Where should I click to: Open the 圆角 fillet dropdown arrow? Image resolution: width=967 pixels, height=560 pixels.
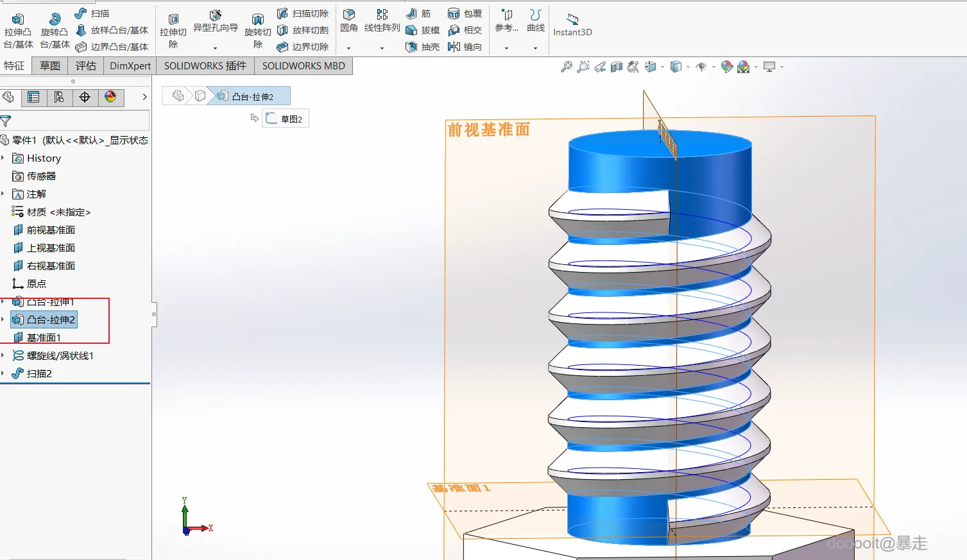349,48
